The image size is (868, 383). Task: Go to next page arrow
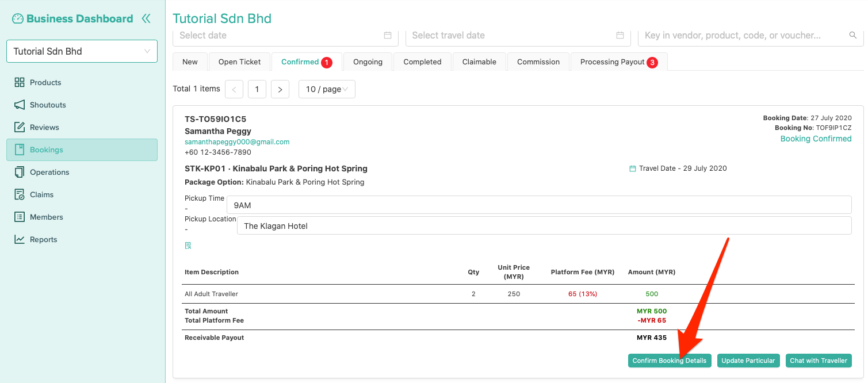click(x=280, y=89)
